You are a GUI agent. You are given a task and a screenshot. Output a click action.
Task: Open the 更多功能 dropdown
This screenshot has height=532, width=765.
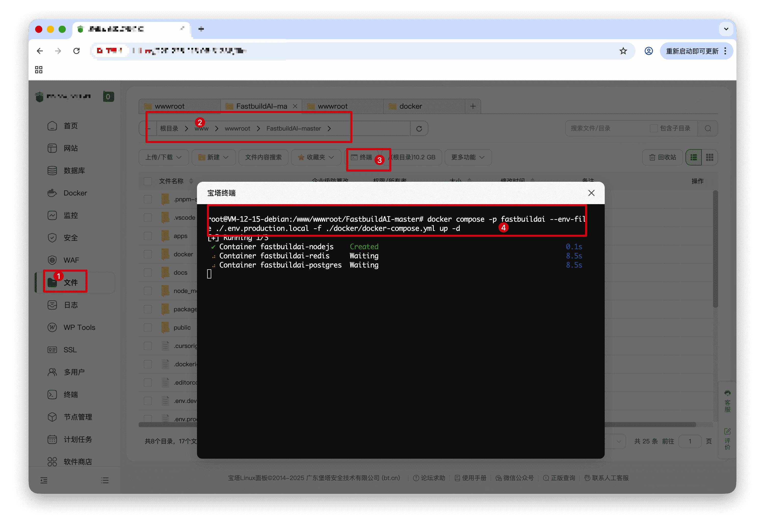click(468, 157)
